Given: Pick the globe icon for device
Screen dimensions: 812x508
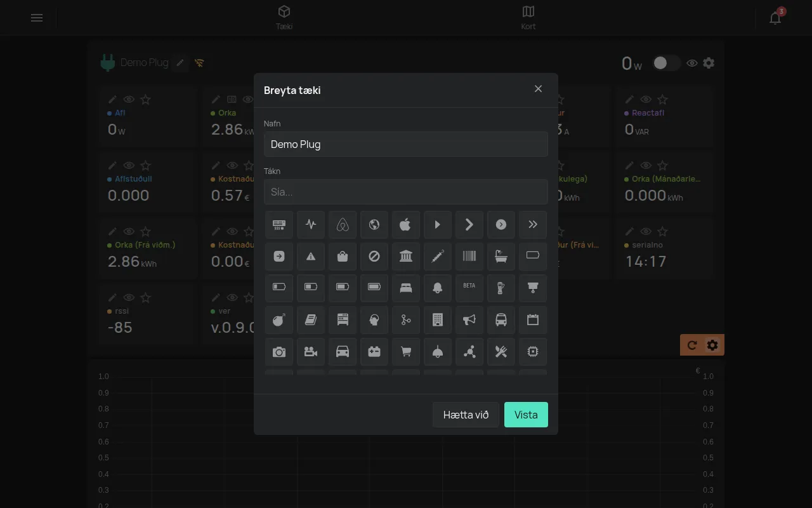Looking at the screenshot, I should pos(374,224).
